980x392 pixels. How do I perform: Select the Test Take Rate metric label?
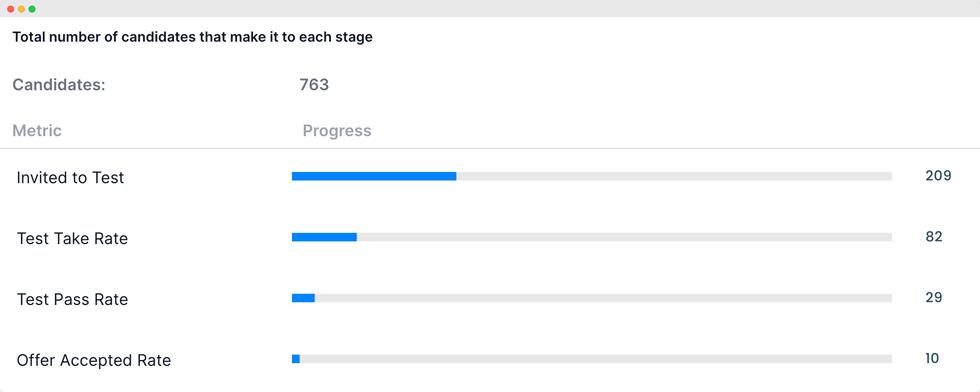[x=73, y=238]
